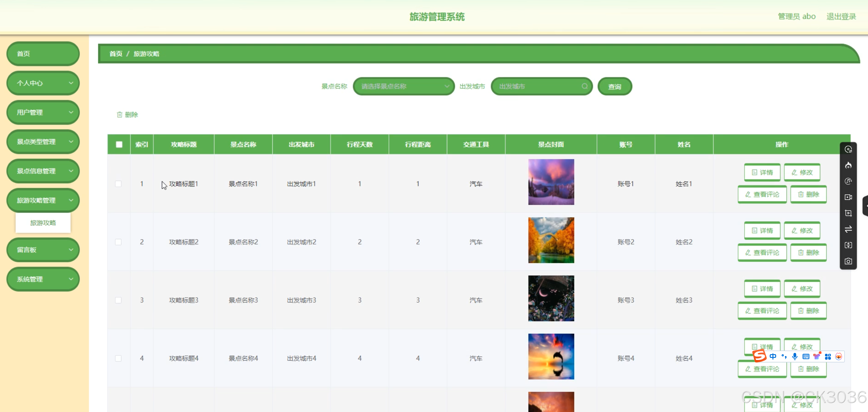Expand the 系统管理 sidebar menu
The width and height of the screenshot is (868, 412).
(x=43, y=279)
